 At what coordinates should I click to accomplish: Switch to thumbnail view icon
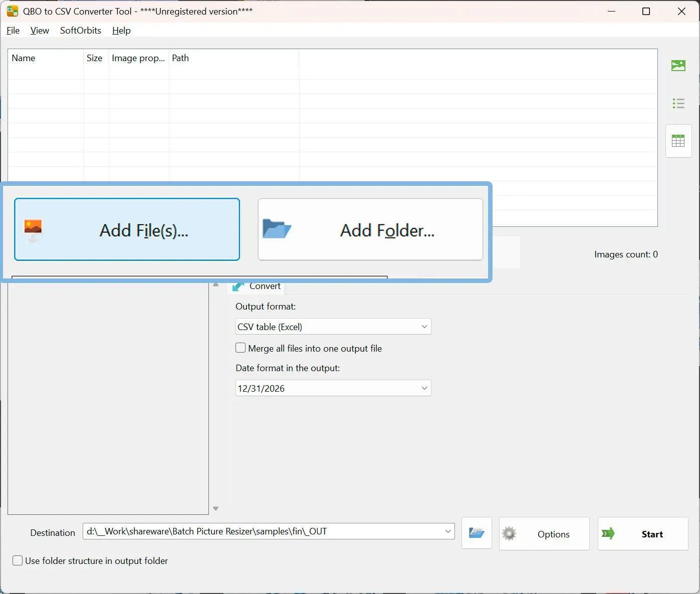click(678, 66)
